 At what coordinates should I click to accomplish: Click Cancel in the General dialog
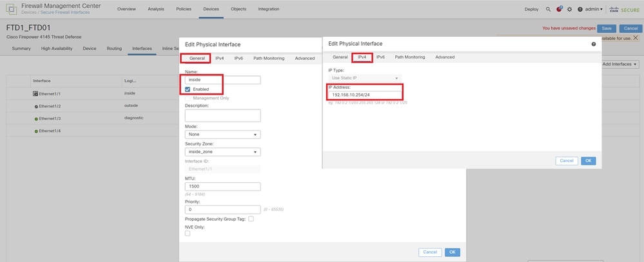coord(430,252)
